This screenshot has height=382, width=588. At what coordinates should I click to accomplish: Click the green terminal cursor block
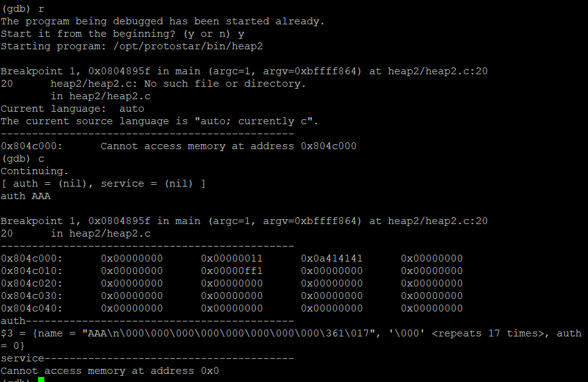tap(41, 380)
